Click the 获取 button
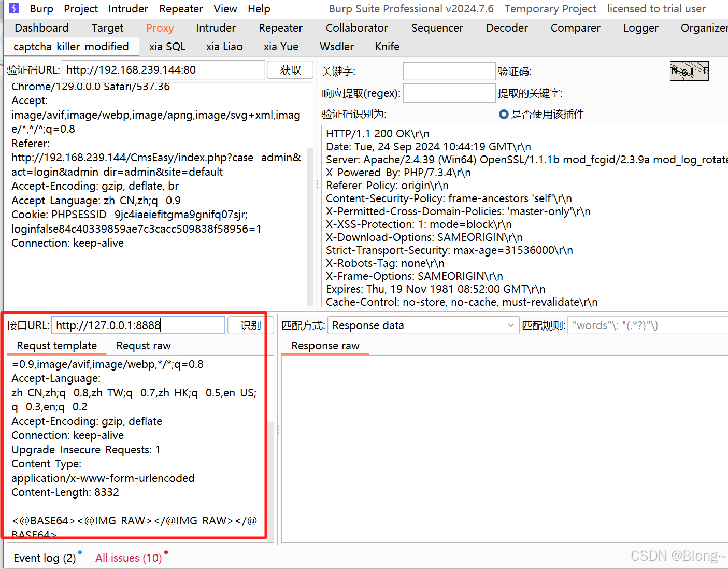This screenshot has width=728, height=569. (x=290, y=70)
